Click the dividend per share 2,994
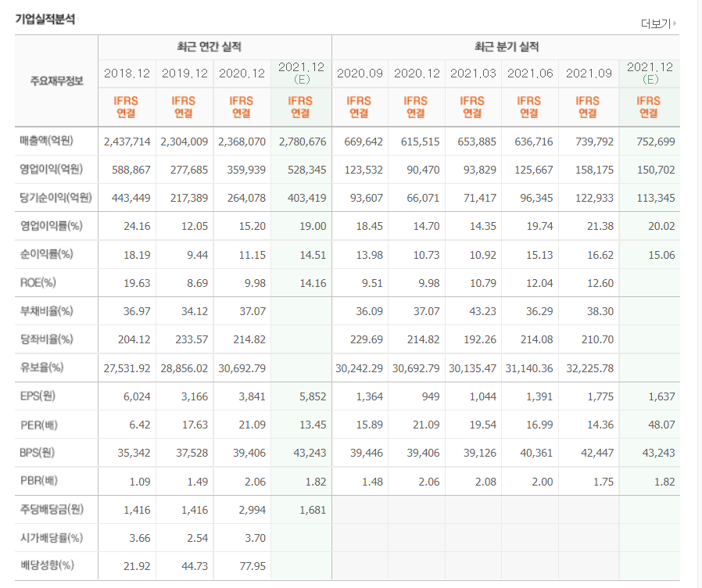 coord(252,510)
